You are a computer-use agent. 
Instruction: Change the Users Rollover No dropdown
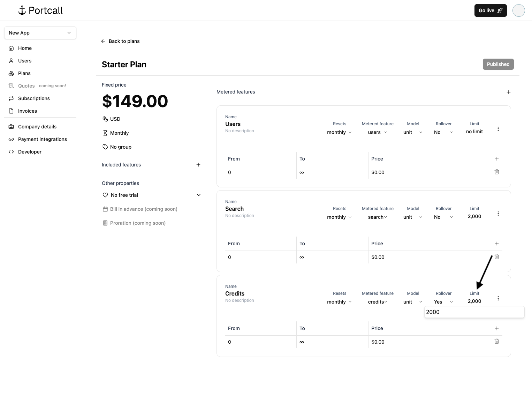click(443, 132)
